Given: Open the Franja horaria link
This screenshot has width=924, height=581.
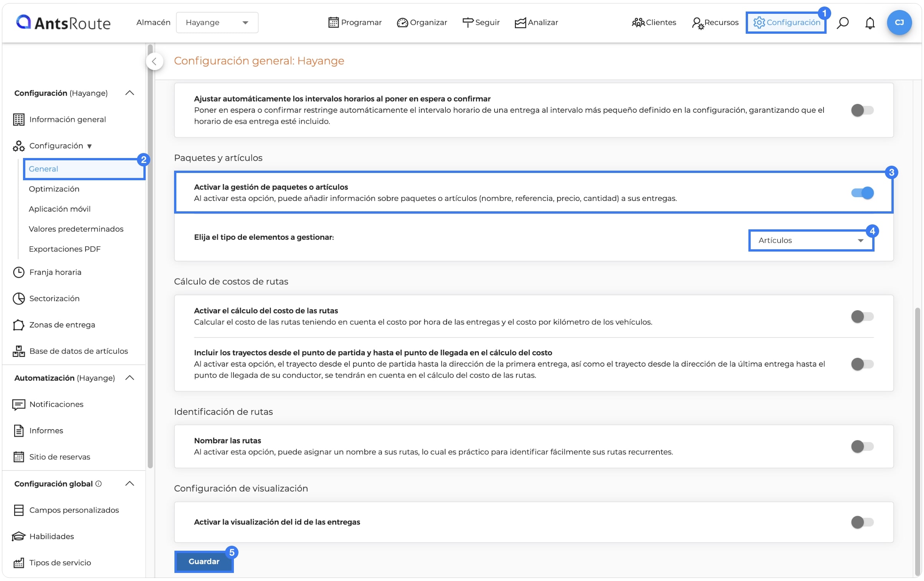Looking at the screenshot, I should coord(55,272).
